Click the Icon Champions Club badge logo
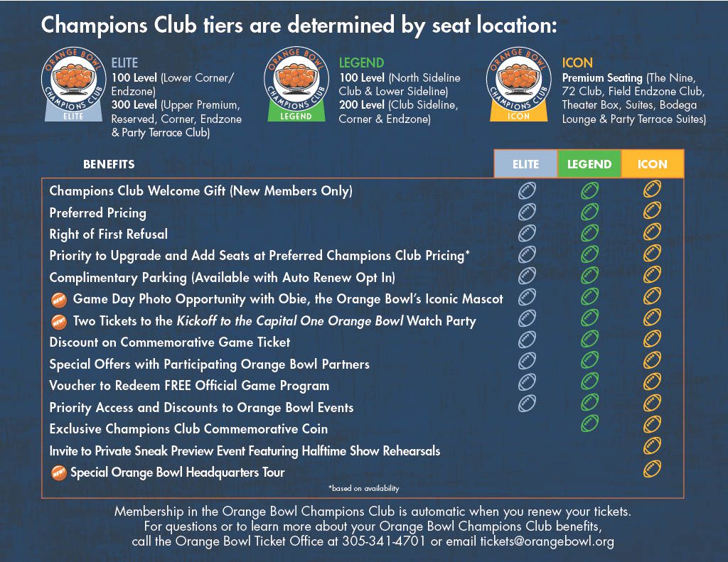This screenshot has width=728, height=562. [518, 84]
